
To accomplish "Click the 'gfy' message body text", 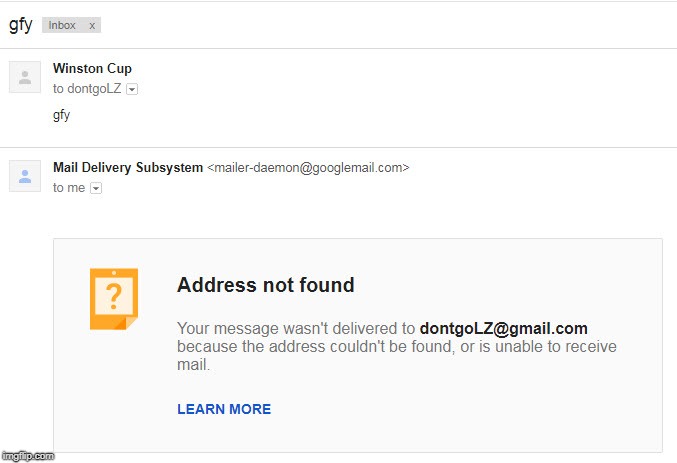I will pyautogui.click(x=61, y=115).
